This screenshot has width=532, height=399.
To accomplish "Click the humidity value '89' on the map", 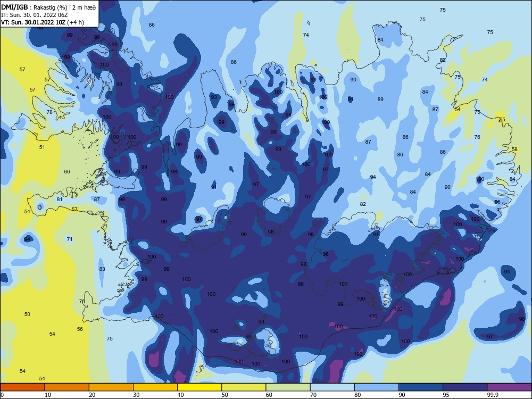I will click(380, 99).
